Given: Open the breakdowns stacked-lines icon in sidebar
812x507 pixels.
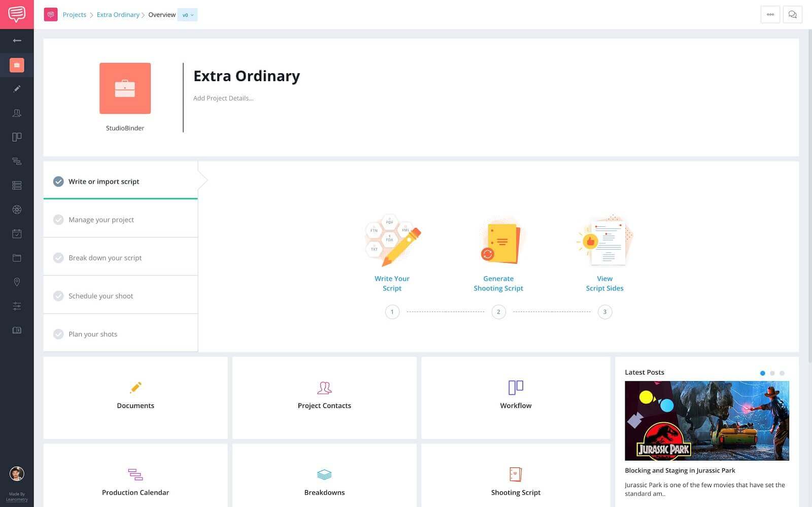Looking at the screenshot, I should pyautogui.click(x=17, y=185).
